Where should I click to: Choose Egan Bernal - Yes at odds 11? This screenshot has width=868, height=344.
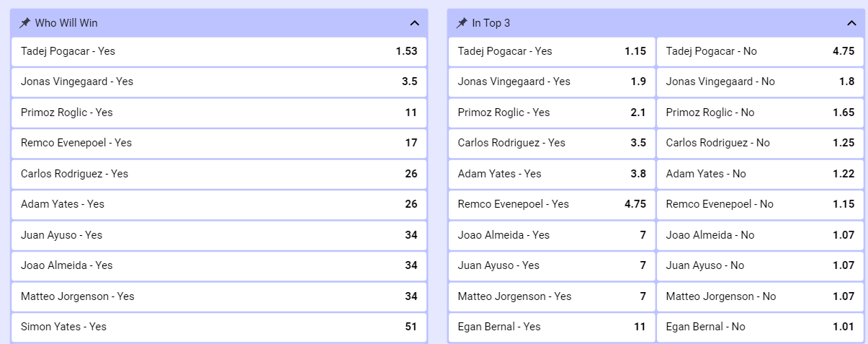(552, 327)
